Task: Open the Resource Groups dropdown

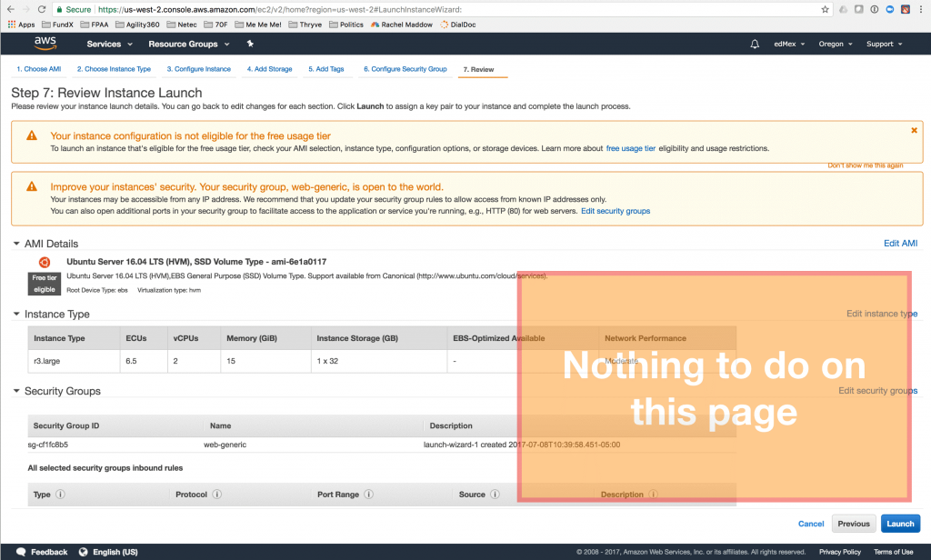Action: [x=189, y=44]
